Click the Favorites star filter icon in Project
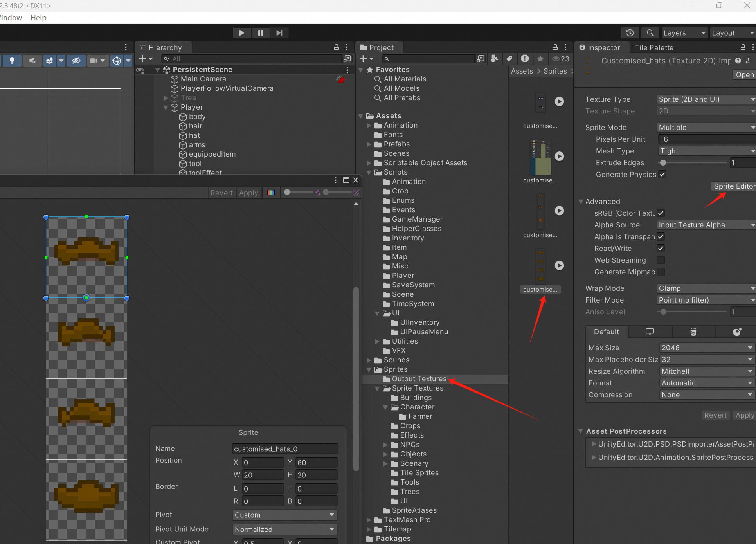Screen dimensions: 756x544 coord(540,59)
